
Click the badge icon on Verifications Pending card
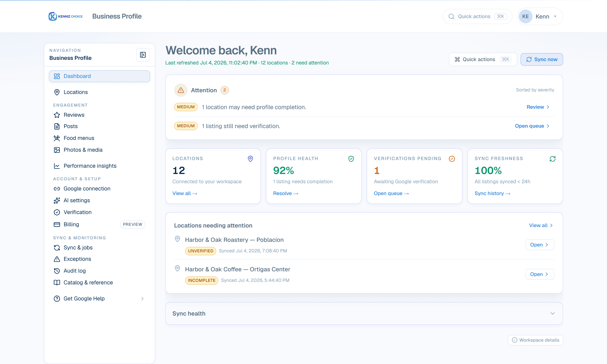[452, 159]
